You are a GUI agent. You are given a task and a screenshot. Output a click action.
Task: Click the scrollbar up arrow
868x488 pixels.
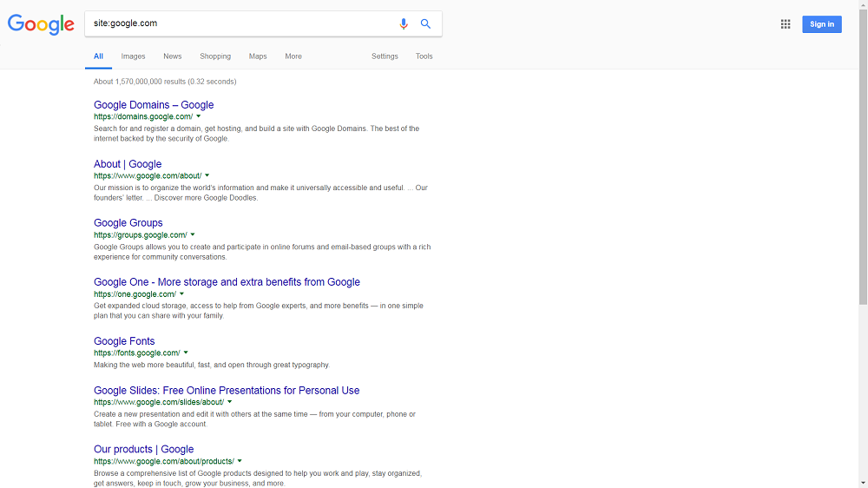[x=863, y=3]
